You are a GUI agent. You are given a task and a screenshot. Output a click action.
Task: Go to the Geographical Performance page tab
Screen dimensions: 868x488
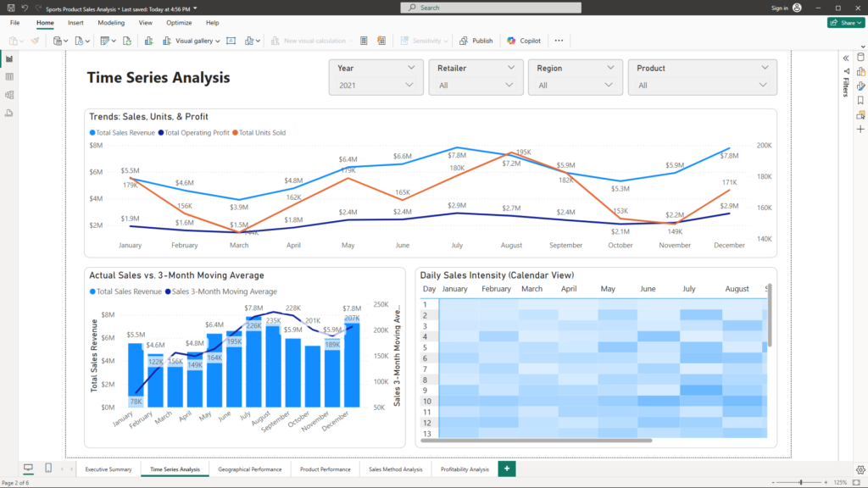click(249, 469)
